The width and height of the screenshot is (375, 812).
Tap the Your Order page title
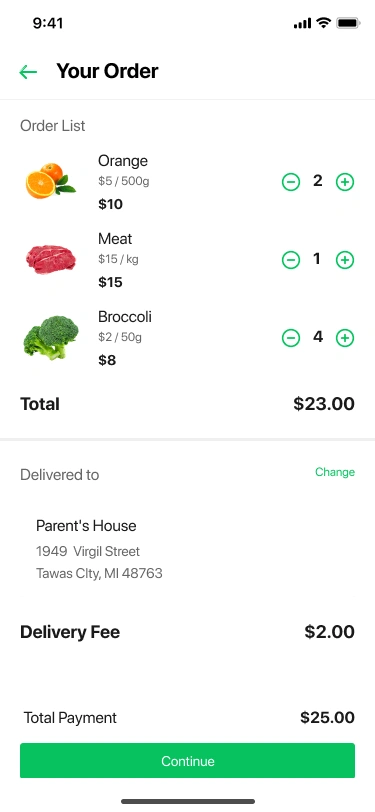coord(107,71)
